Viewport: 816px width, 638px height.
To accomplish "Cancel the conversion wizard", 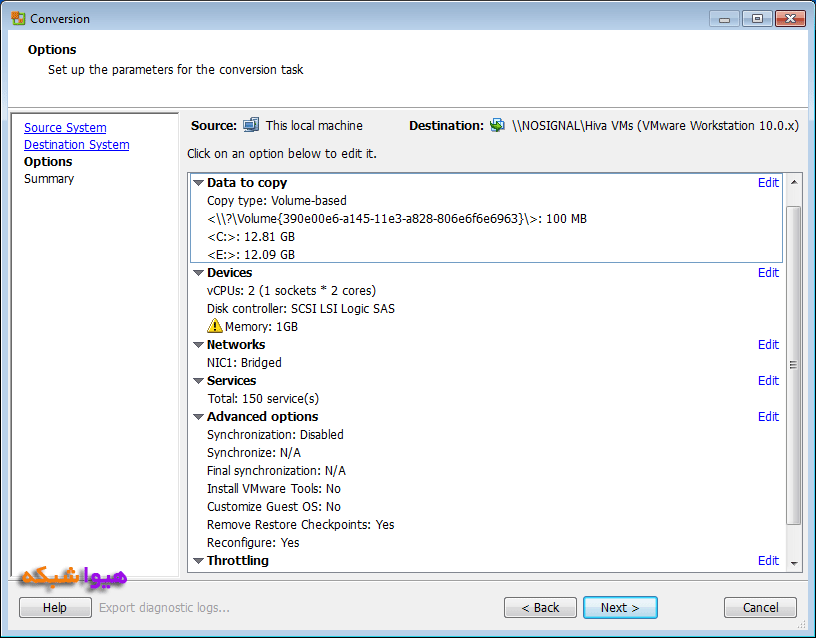I will (760, 607).
